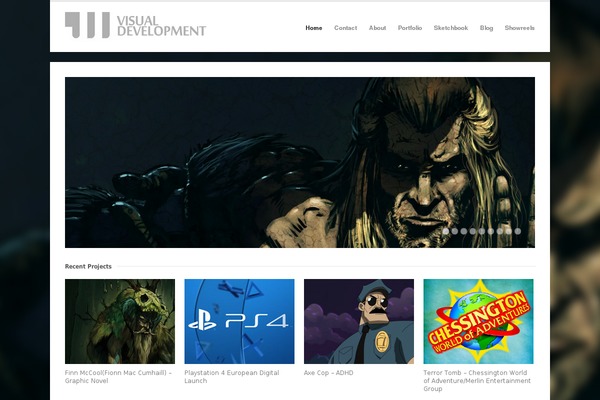The height and width of the screenshot is (400, 600).
Task: Open the About page
Action: tap(377, 28)
